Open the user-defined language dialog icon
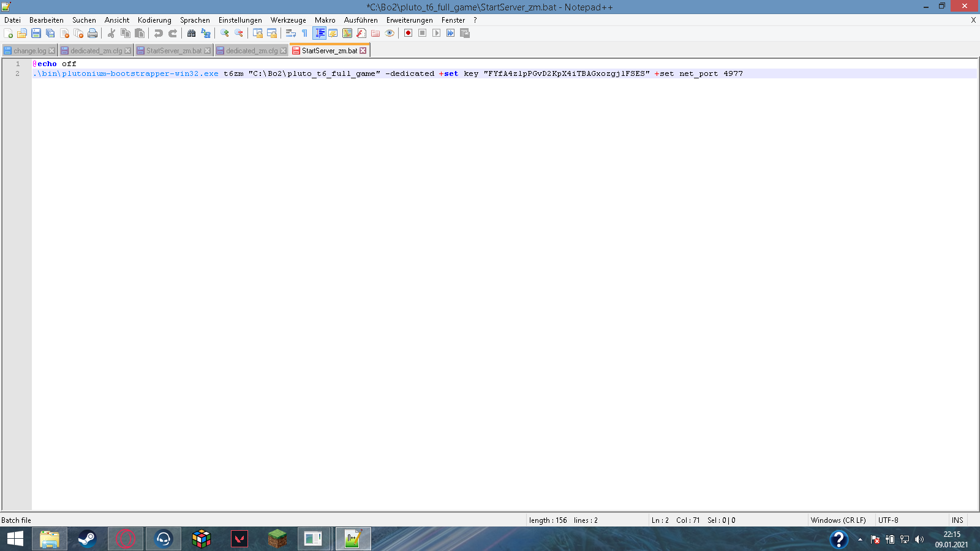The height and width of the screenshot is (551, 980). [x=333, y=33]
